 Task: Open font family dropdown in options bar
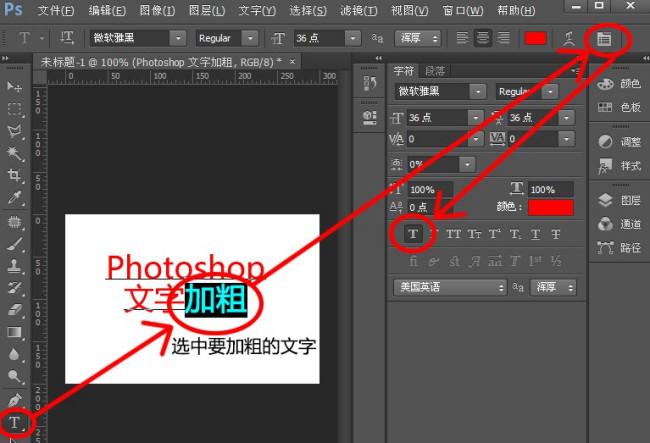point(178,39)
